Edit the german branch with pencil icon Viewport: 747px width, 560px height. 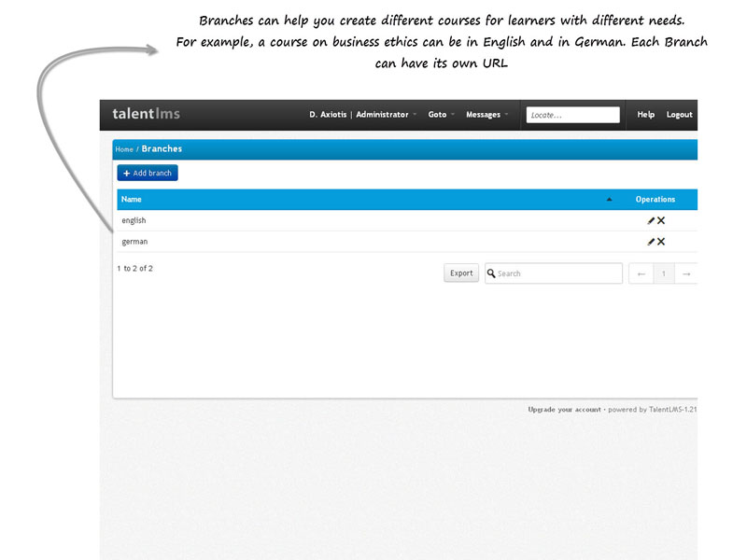[x=651, y=242]
